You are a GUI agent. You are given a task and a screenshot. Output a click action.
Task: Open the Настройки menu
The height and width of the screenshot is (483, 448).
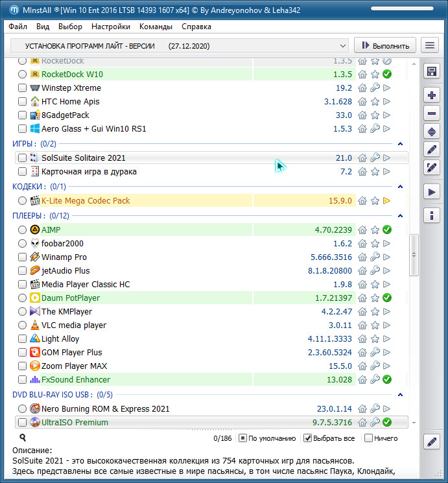111,27
